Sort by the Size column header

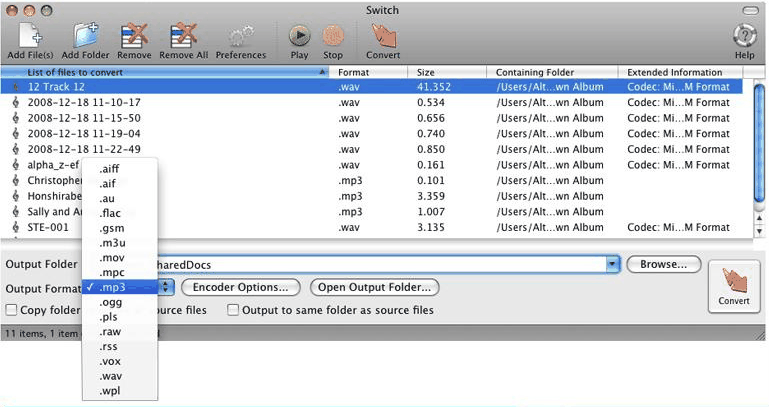pos(448,72)
